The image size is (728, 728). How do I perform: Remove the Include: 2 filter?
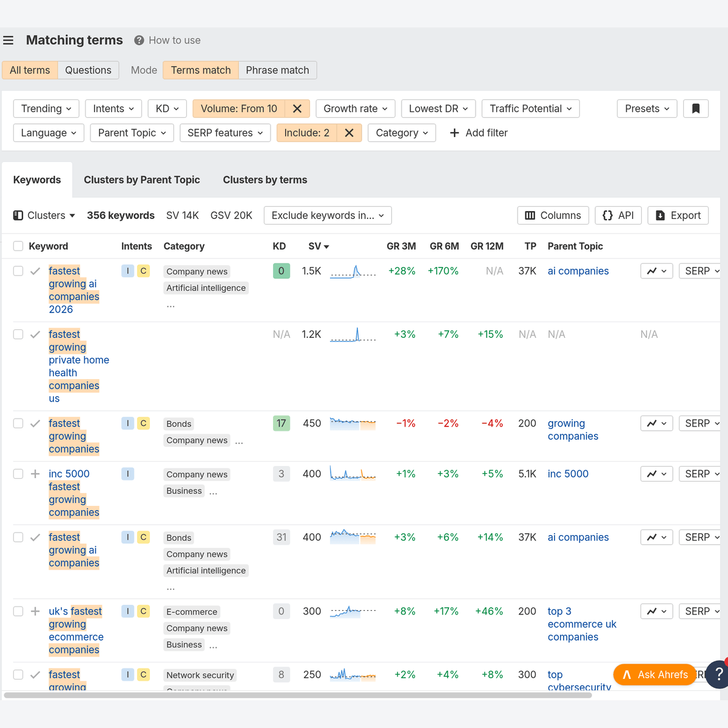click(x=349, y=133)
